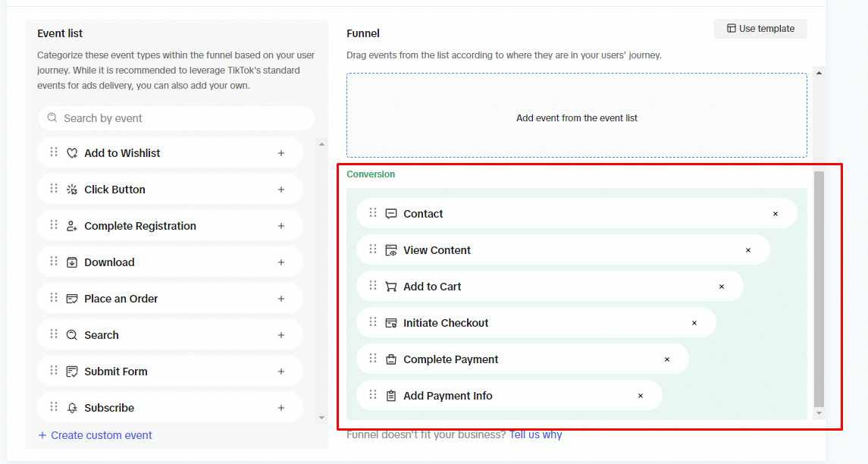This screenshot has width=868, height=464.
Task: Click the plus icon beside Download
Action: click(x=281, y=262)
